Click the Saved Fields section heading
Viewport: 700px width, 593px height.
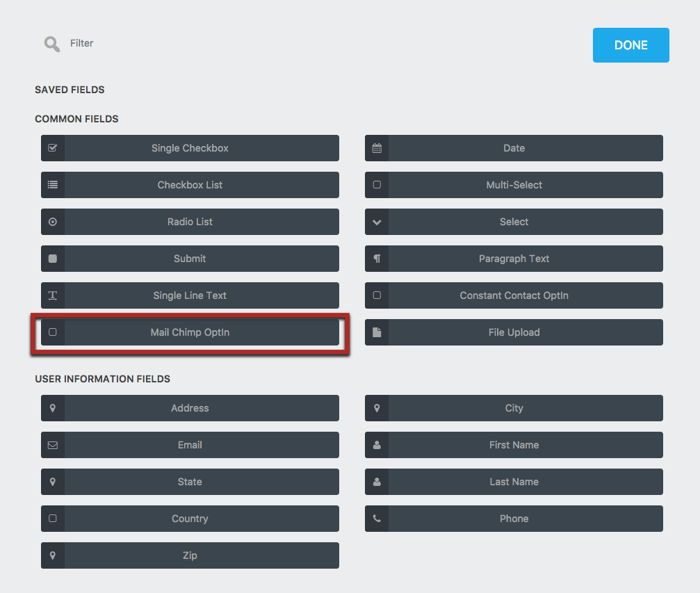click(70, 90)
